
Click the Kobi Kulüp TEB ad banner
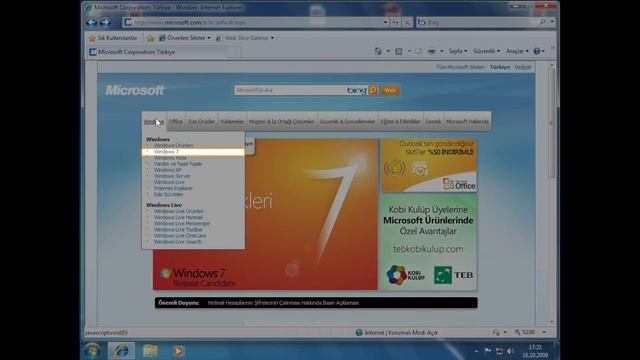pyautogui.click(x=429, y=242)
